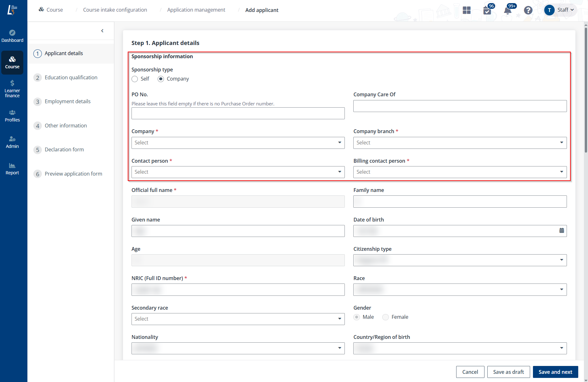588x382 pixels.
Task: Save the application as draft
Action: (508, 372)
